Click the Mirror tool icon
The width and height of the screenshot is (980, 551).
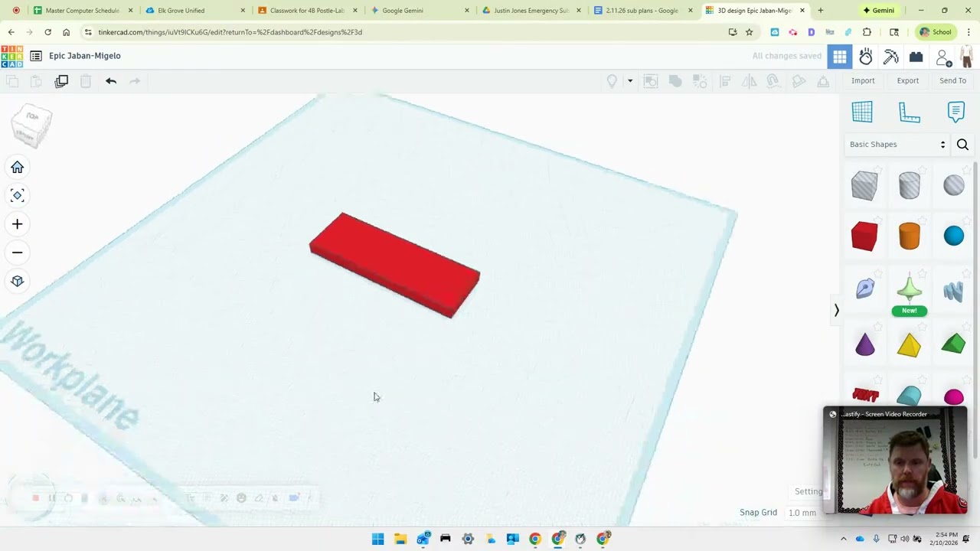[x=750, y=81]
